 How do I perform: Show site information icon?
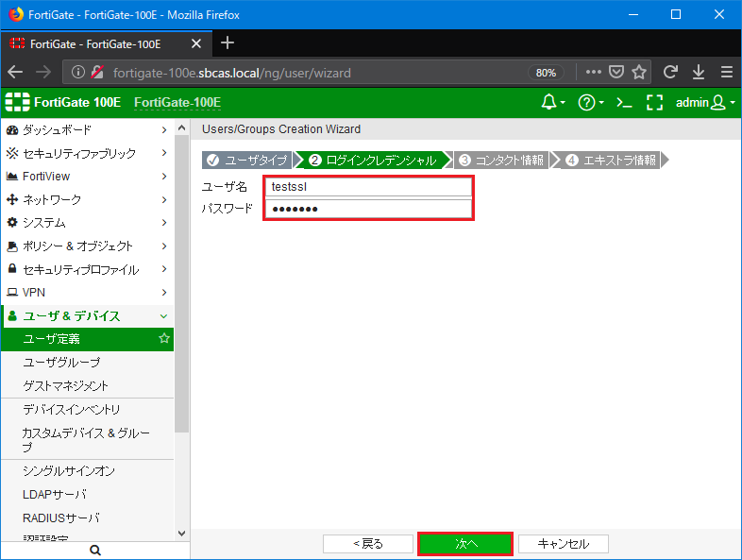[x=78, y=72]
